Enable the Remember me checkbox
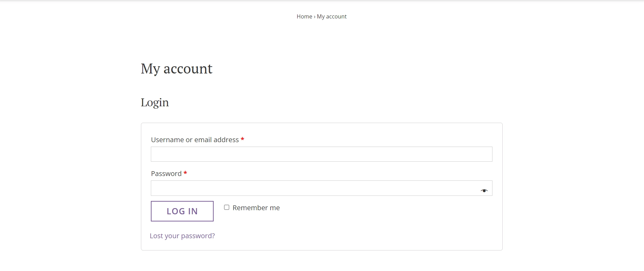 [x=227, y=207]
